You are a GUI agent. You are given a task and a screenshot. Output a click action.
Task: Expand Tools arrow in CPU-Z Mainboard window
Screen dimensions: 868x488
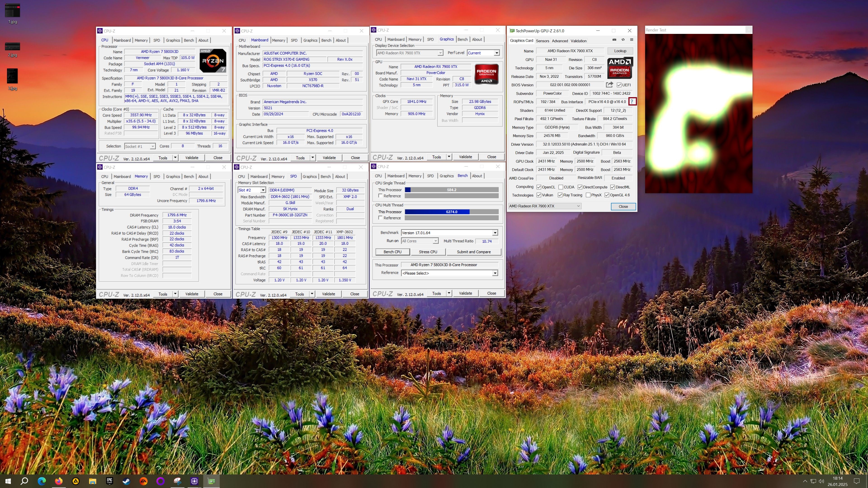[312, 158]
